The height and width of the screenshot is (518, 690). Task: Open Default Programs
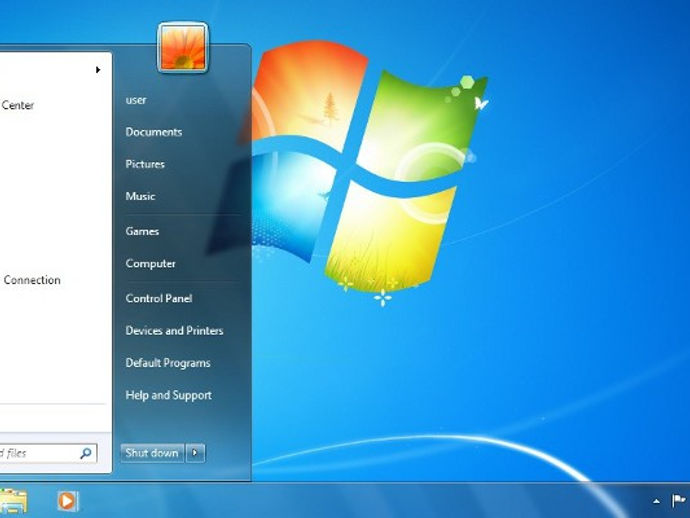(168, 363)
